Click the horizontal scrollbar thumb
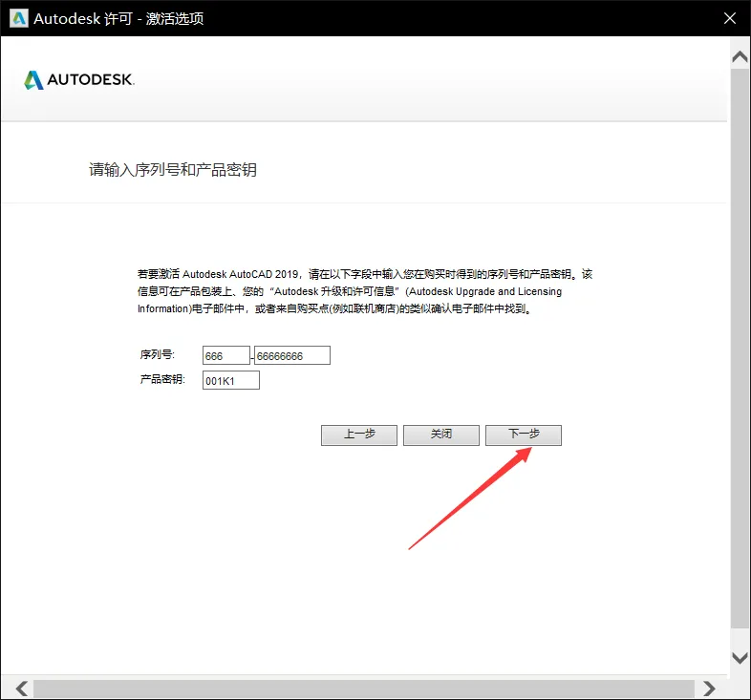This screenshot has height=700, width=751. pyautogui.click(x=364, y=689)
